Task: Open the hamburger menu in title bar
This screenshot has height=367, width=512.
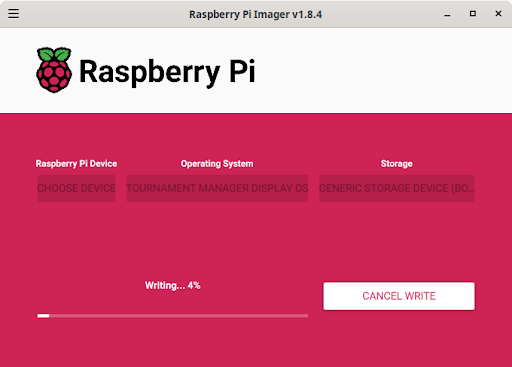Action: click(x=14, y=14)
